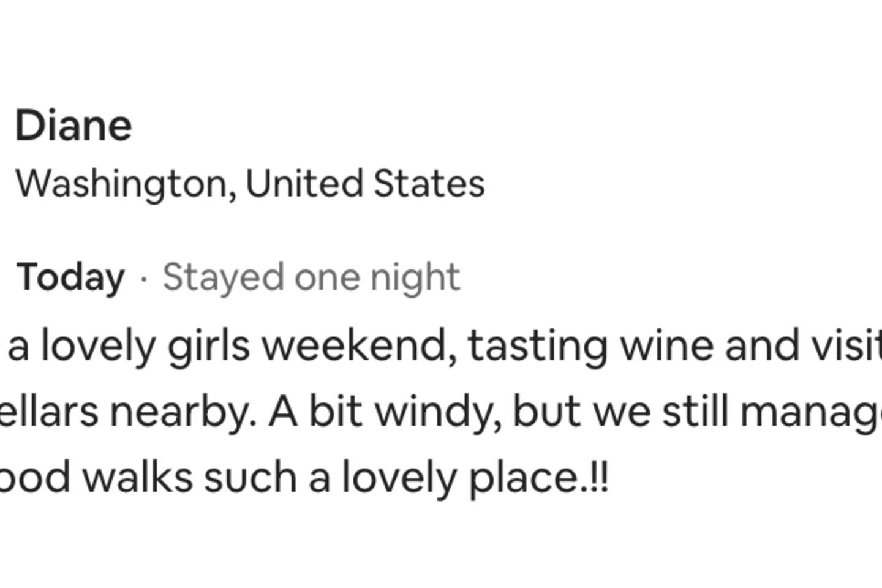Click "one night" in stay details
This screenshot has width=882, height=588.
(x=377, y=277)
